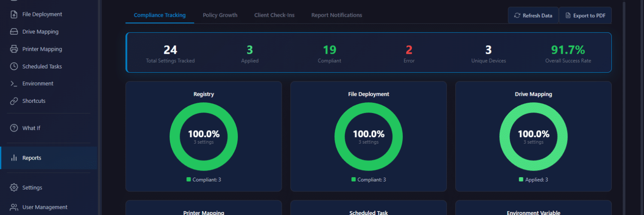This screenshot has height=215, width=644.
Task: Click the Reports bar chart icon
Action: click(14, 158)
